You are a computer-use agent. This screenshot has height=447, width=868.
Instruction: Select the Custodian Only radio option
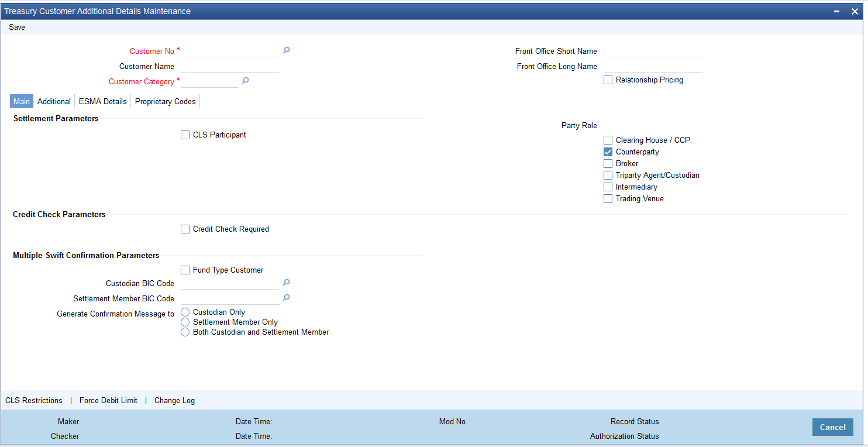[185, 312]
